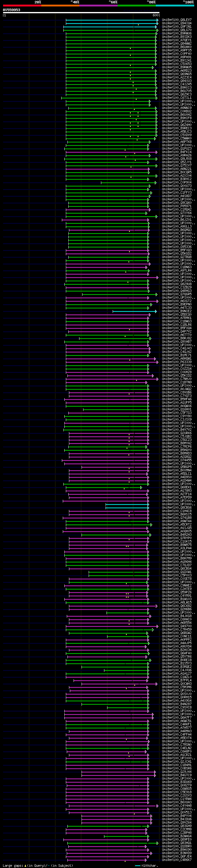197x868 pixels.
Task: Select hit label UniRef100_Q83HQ1
Action: point(176,842)
